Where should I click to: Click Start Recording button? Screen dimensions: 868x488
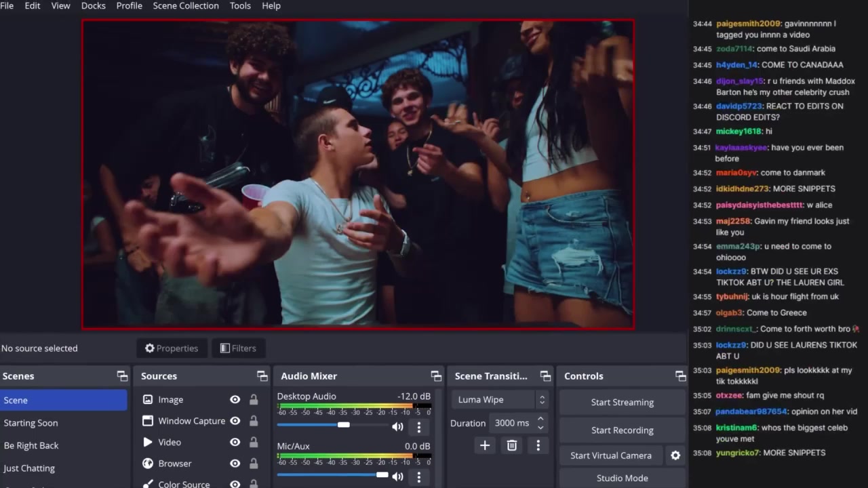622,430
